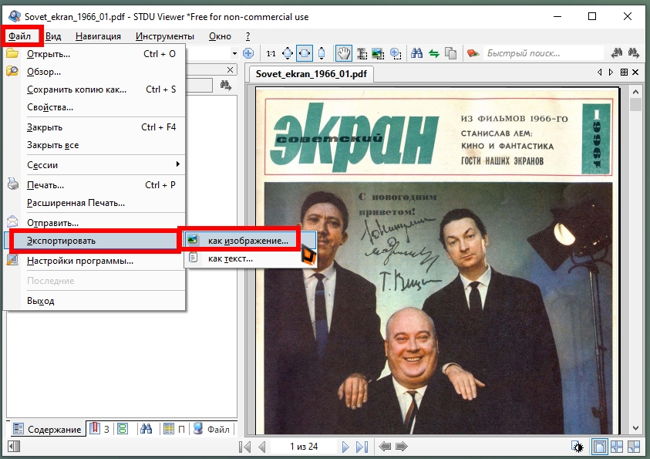The height and width of the screenshot is (459, 650).
Task: Navigate back in view history
Action: [x=385, y=447]
